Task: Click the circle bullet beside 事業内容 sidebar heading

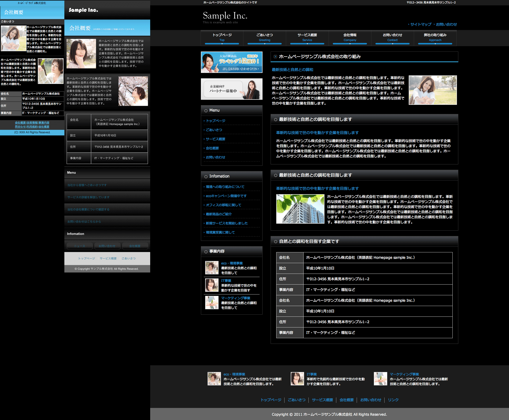Action: pyautogui.click(x=206, y=252)
